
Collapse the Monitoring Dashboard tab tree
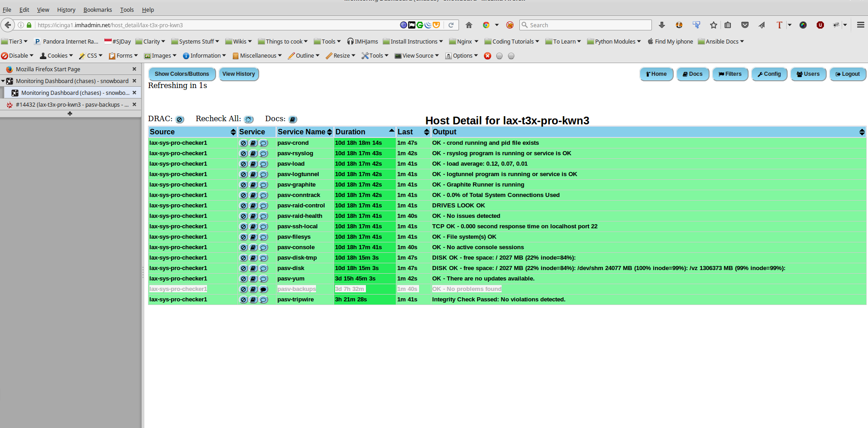pos(3,81)
